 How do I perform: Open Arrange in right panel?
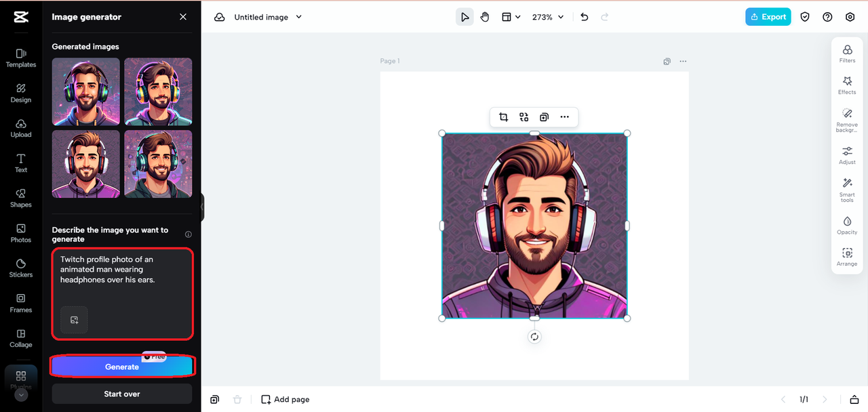(x=847, y=257)
